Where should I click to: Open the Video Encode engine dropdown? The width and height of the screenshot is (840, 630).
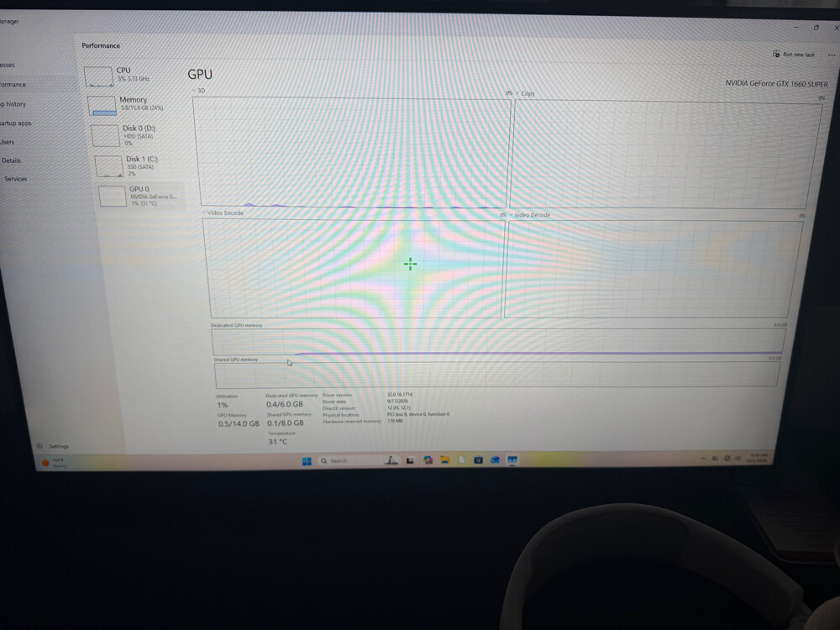click(223, 213)
